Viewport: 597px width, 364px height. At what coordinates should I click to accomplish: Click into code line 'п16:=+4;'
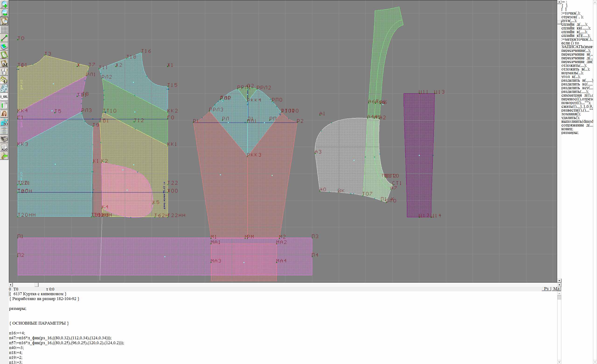point(17,333)
